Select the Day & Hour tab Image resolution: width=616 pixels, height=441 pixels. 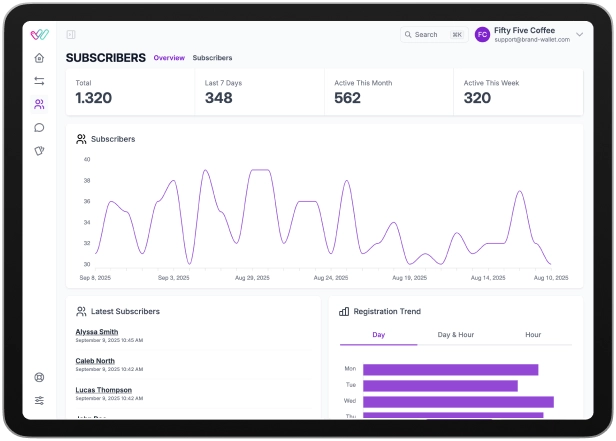[456, 335]
